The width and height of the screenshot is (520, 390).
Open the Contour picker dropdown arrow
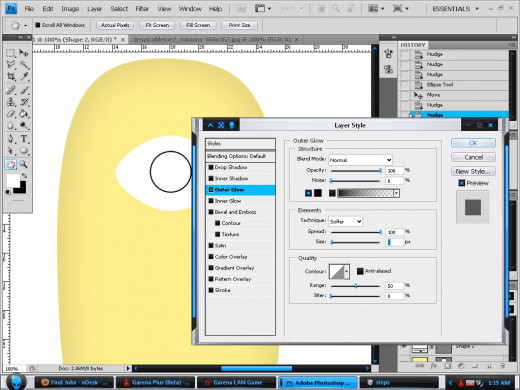point(347,271)
